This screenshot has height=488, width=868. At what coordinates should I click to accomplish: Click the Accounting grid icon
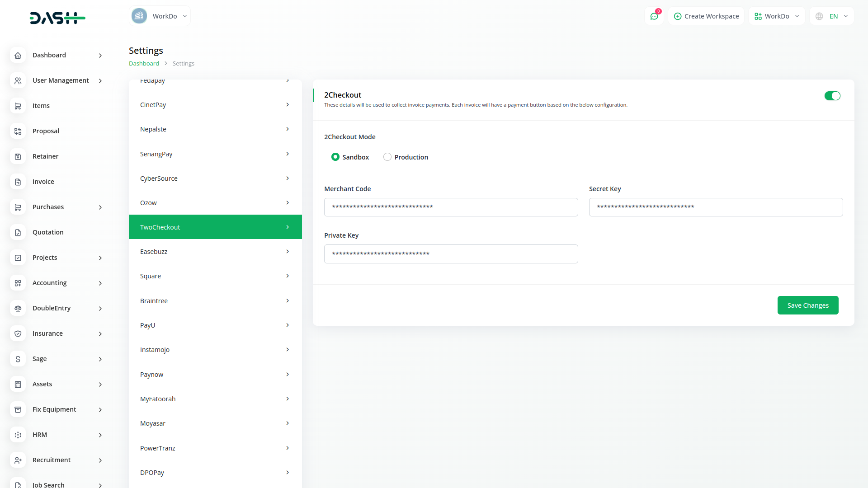pyautogui.click(x=18, y=283)
